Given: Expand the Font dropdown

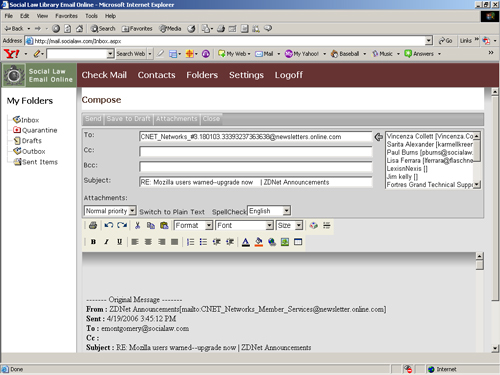Looking at the screenshot, I should tap(245, 226).
